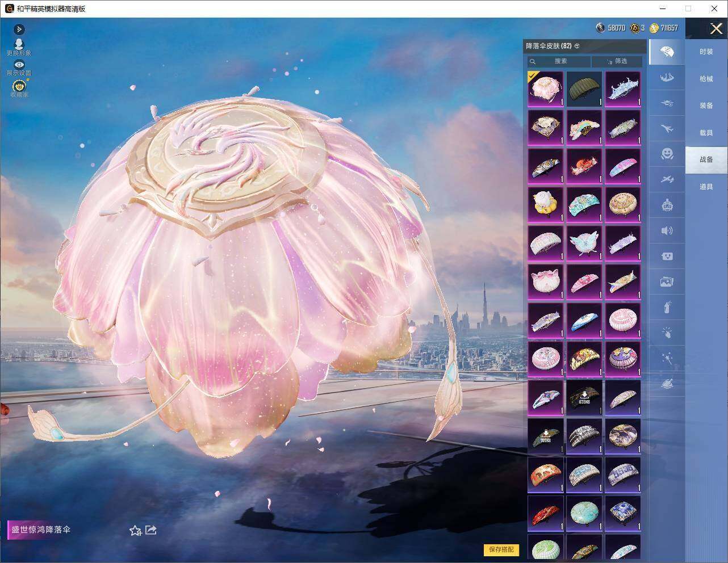The width and height of the screenshot is (728, 563).
Task: Switch to the 装备 tab
Action: pos(706,106)
